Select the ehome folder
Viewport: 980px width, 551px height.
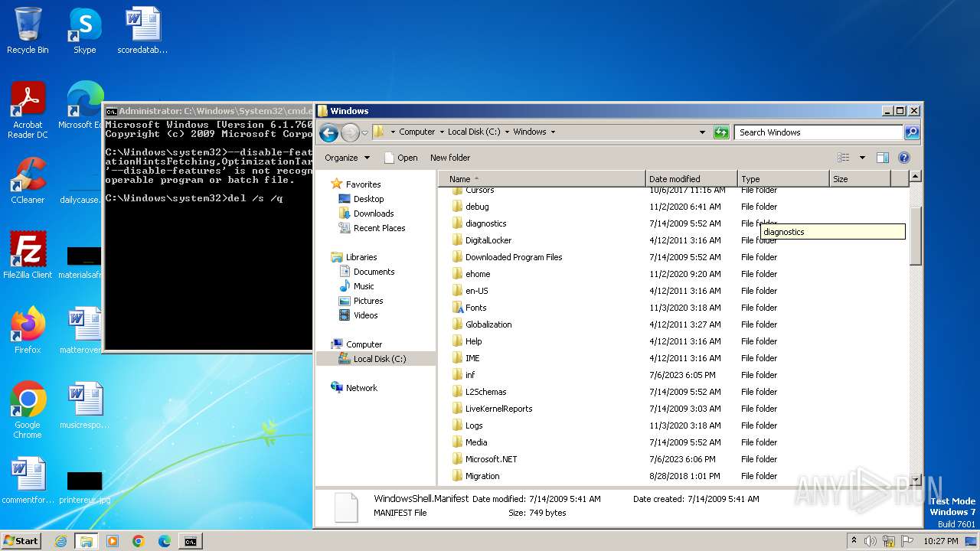tap(478, 274)
